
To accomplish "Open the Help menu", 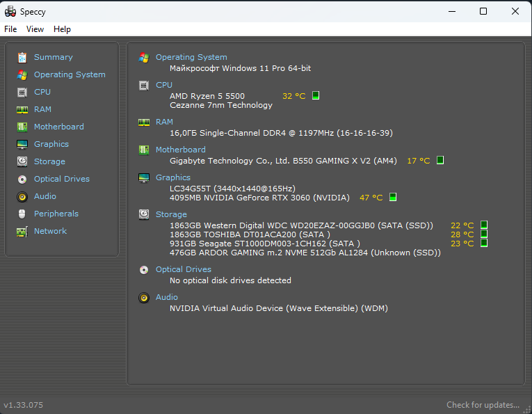I will coord(62,29).
